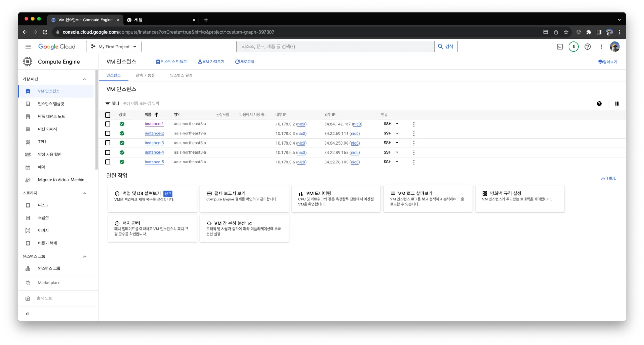This screenshot has height=345, width=644.
Task: Click the TPU sidebar icon
Action: tap(28, 142)
